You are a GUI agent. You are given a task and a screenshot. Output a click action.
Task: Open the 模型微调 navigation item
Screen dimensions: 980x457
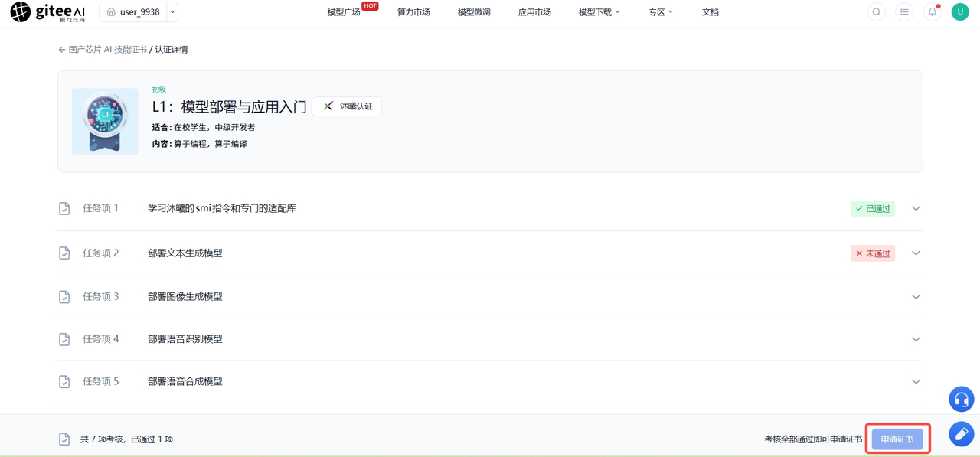(474, 12)
